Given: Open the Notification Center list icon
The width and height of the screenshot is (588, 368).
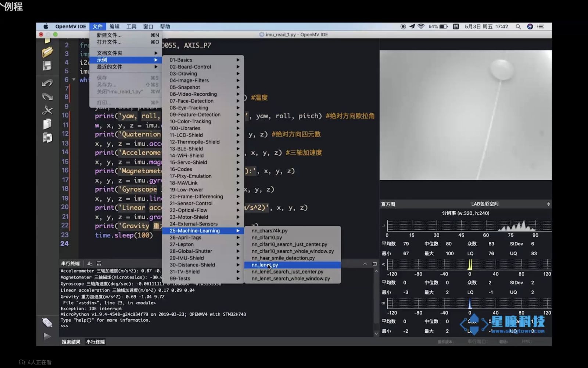Looking at the screenshot, I should [x=541, y=26].
